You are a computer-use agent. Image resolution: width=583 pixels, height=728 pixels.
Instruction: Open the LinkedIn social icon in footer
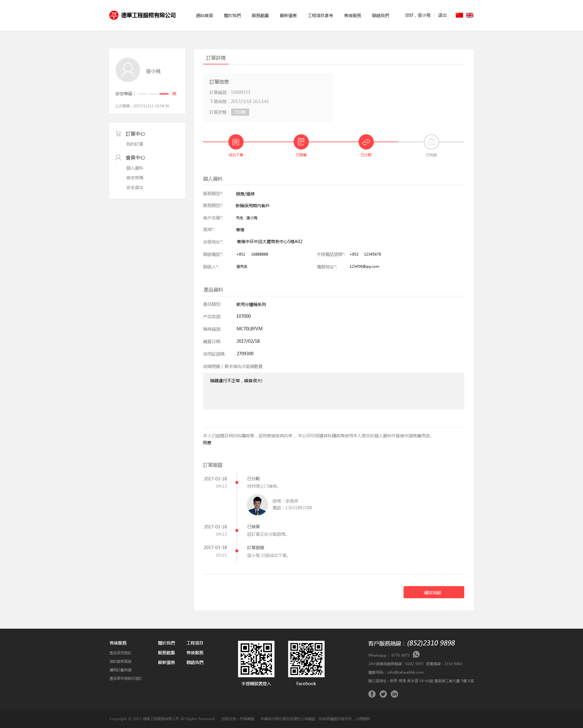[394, 694]
